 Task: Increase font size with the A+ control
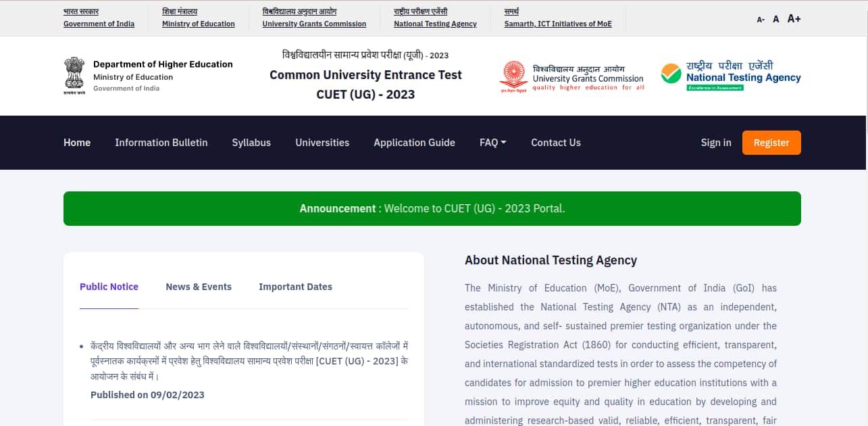click(x=794, y=18)
